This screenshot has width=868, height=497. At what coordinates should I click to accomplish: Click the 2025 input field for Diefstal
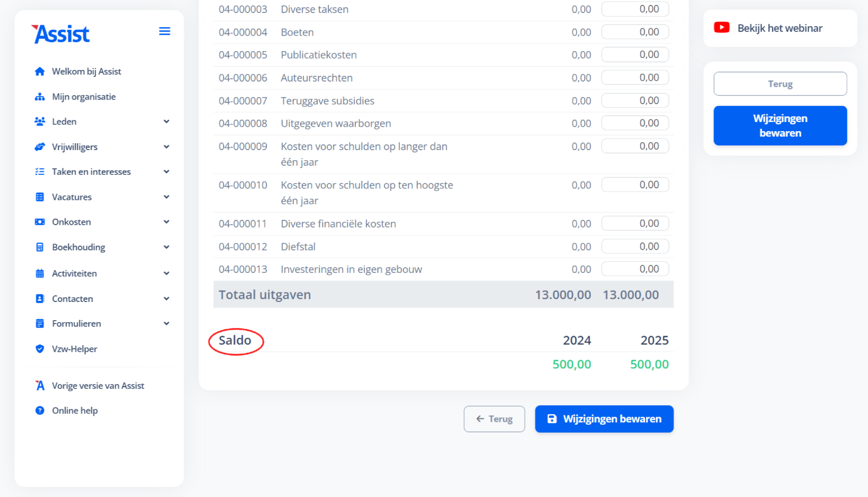coord(635,246)
